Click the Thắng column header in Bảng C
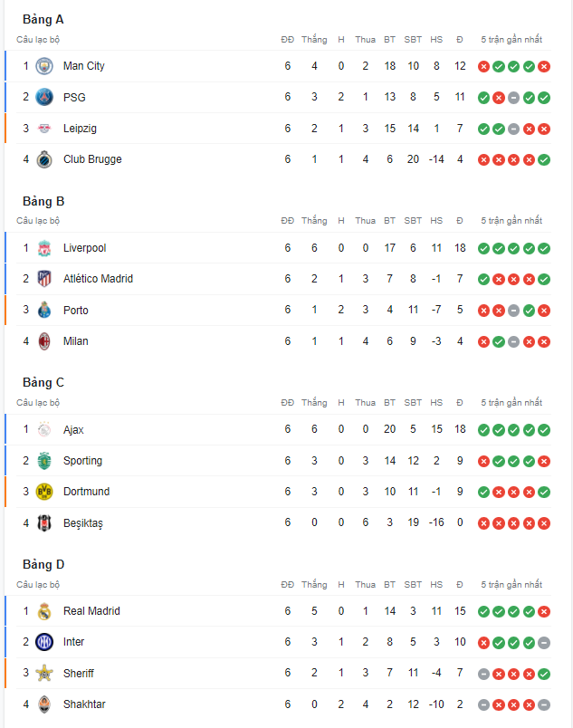This screenshot has height=728, width=573. tap(314, 403)
